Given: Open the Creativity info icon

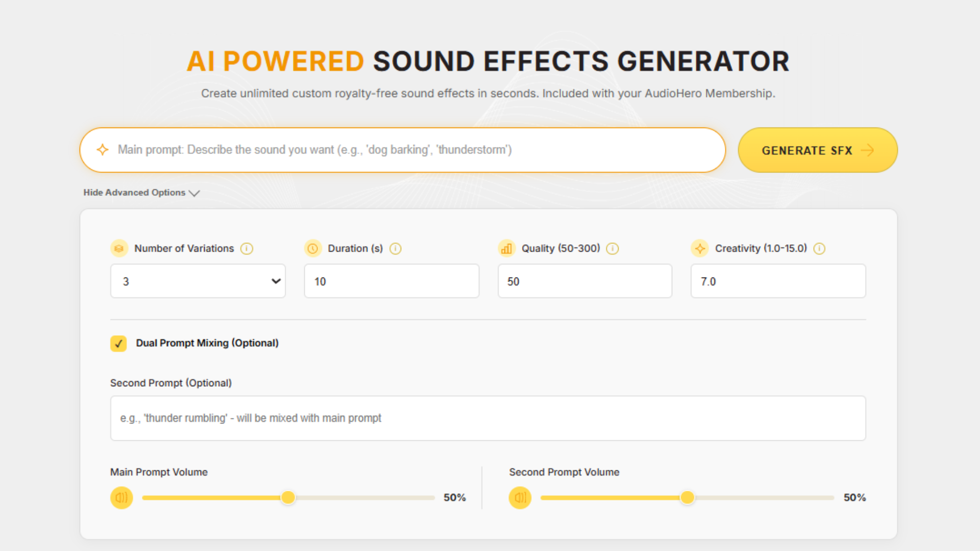Looking at the screenshot, I should pos(819,248).
